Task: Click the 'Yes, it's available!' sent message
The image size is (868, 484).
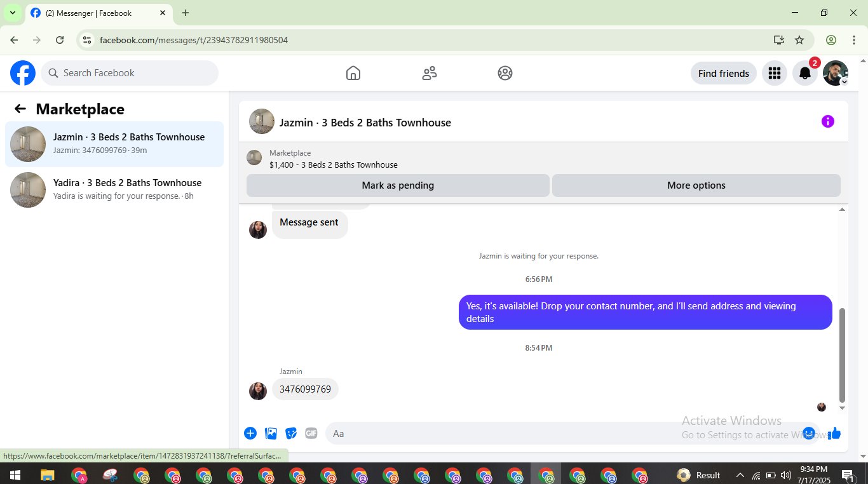Action: coord(646,313)
